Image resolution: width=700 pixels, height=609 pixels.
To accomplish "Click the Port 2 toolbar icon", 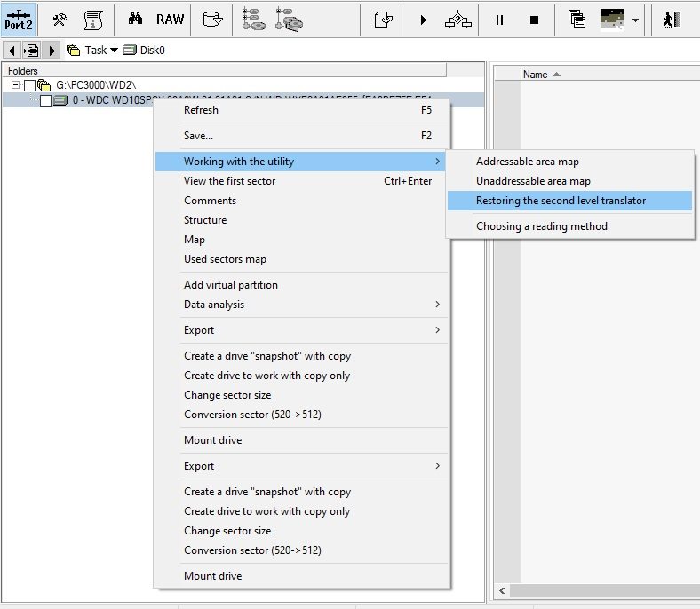I will 18,20.
